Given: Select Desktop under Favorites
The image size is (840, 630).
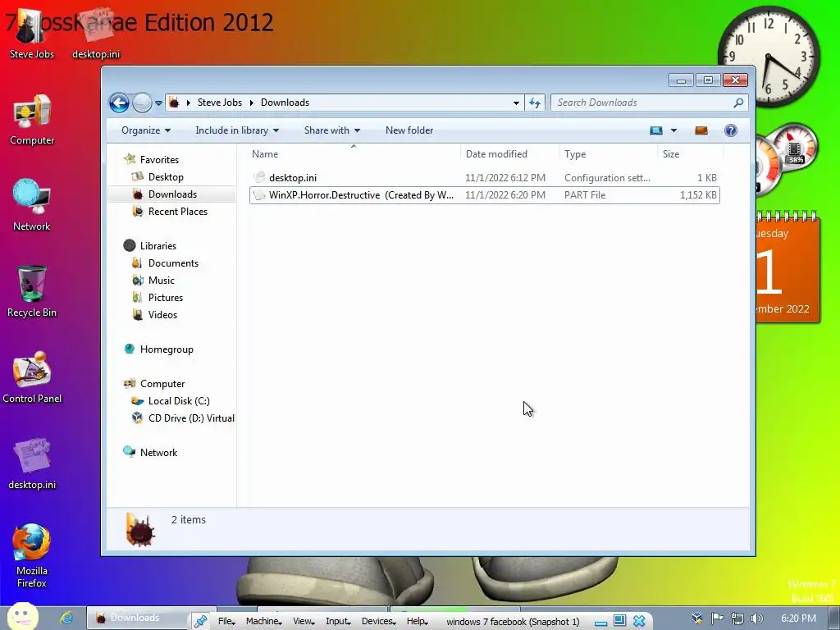Looking at the screenshot, I should pos(166,177).
